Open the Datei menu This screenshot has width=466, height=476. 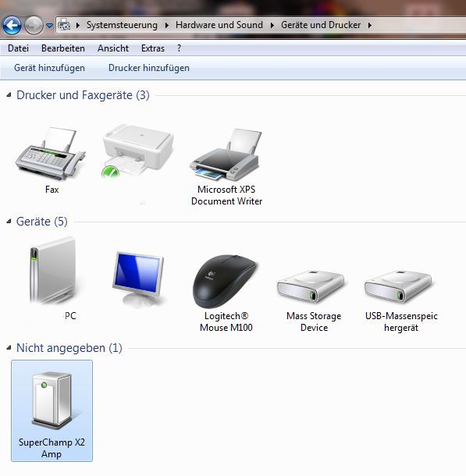19,48
